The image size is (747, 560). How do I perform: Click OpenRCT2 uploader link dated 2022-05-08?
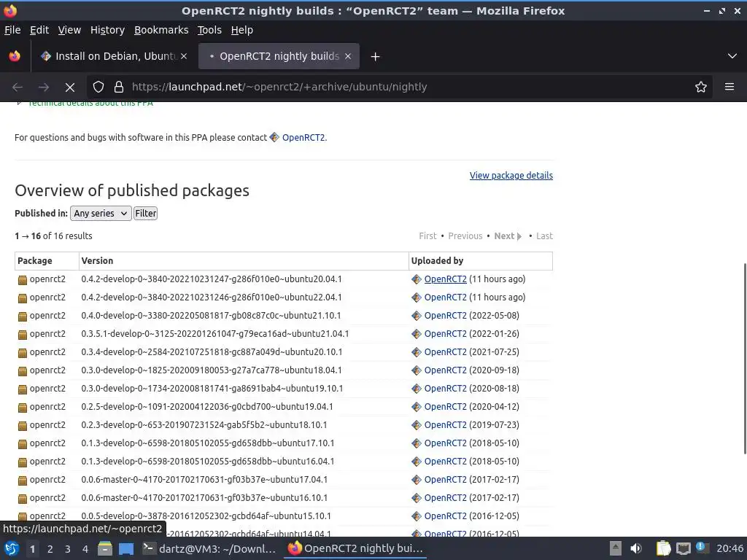(x=446, y=316)
